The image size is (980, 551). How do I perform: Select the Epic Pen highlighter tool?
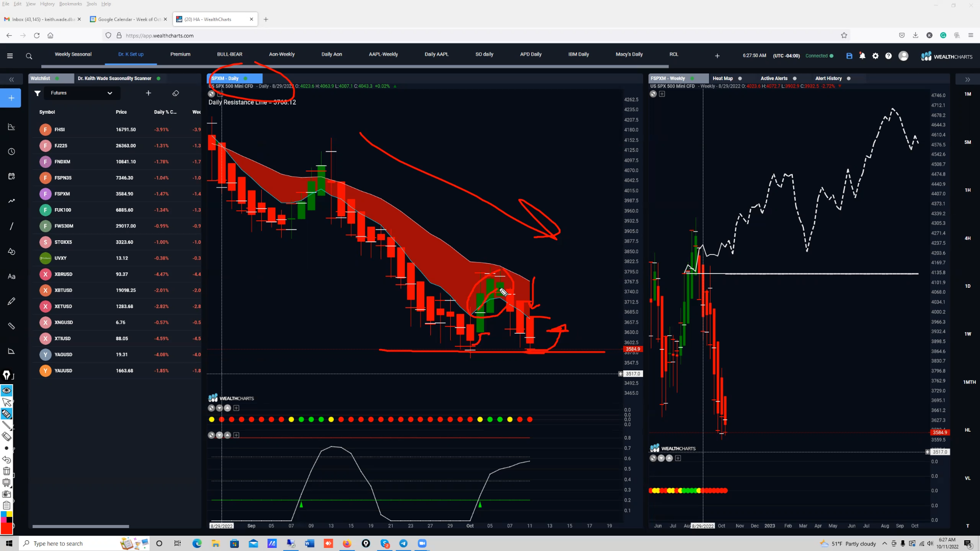(x=7, y=413)
